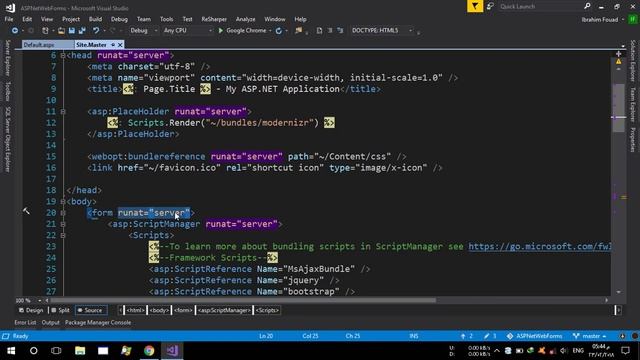Click the Undo arrow icon
The width and height of the screenshot is (640, 360).
96,31
